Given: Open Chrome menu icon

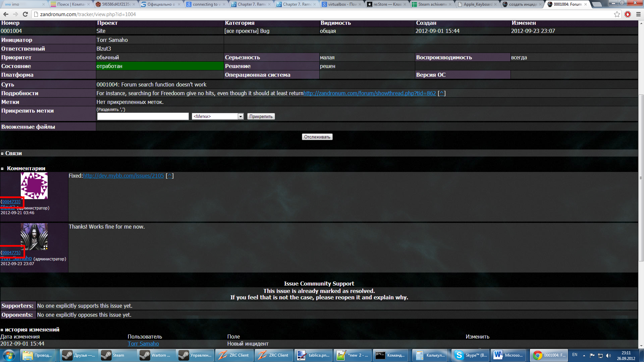Looking at the screenshot, I should [x=638, y=14].
